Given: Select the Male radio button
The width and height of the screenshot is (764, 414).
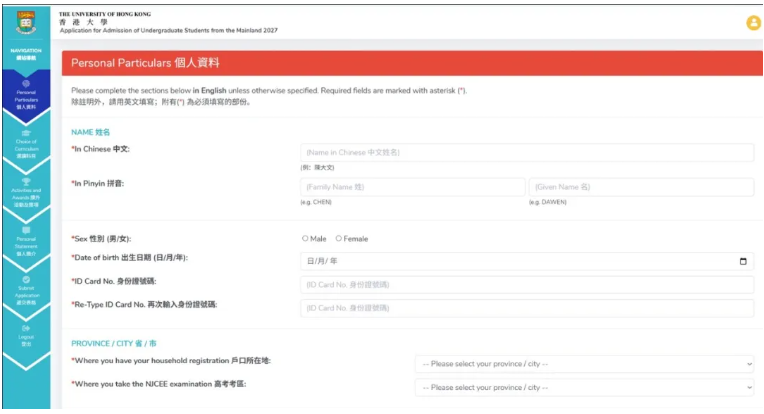Looking at the screenshot, I should pyautogui.click(x=305, y=239).
